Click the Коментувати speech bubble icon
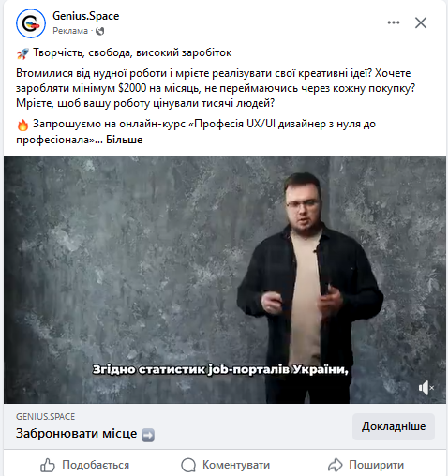The image size is (448, 476). click(x=188, y=465)
